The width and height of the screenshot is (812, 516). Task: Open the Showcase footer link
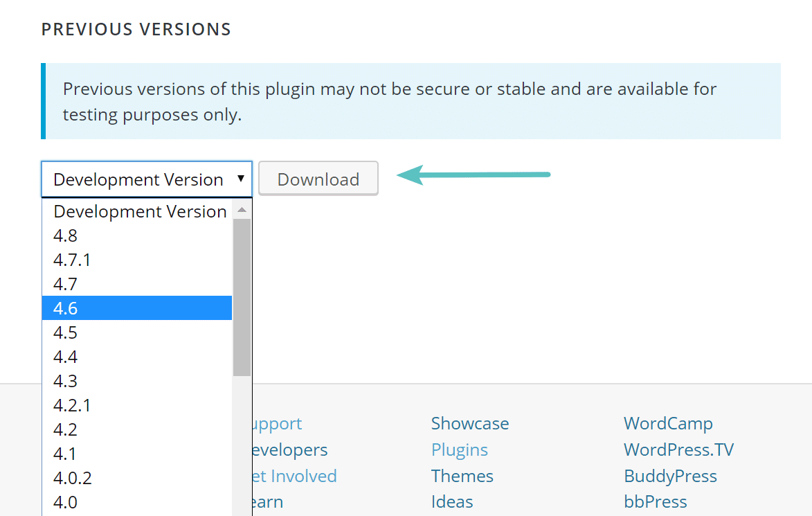click(x=470, y=423)
